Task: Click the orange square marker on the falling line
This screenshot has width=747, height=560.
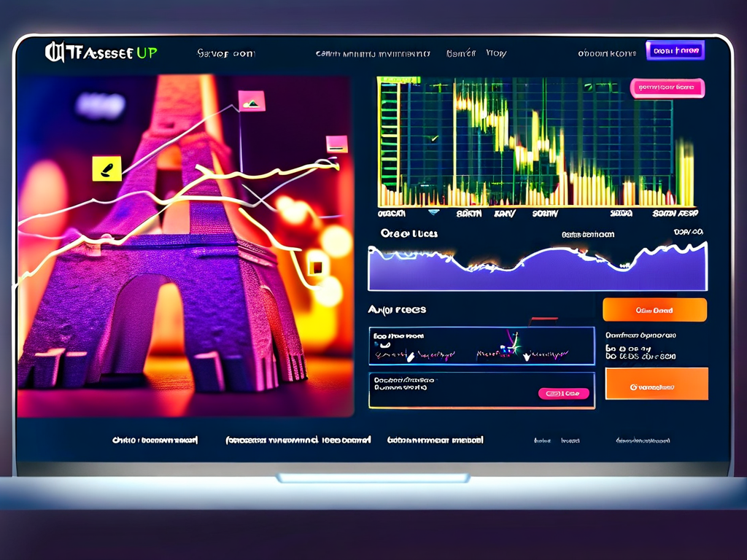Action: coord(316,268)
